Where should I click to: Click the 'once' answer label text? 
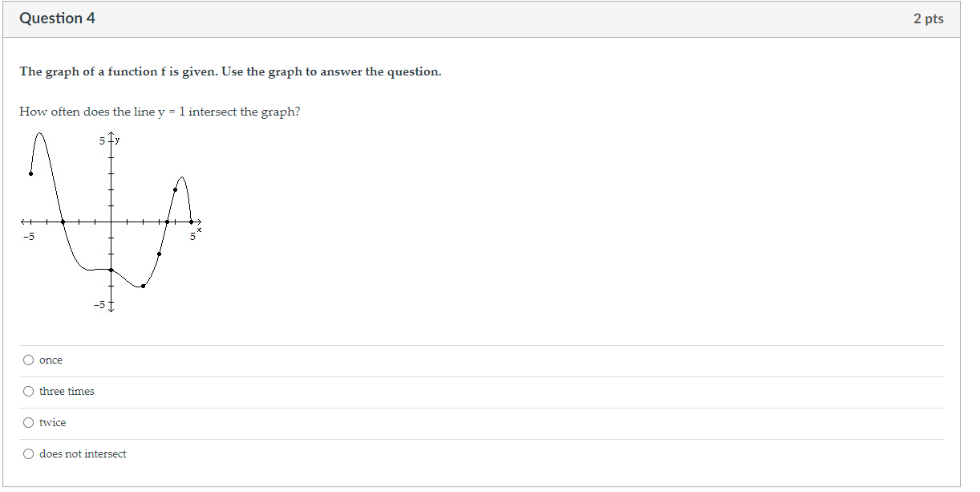click(51, 360)
